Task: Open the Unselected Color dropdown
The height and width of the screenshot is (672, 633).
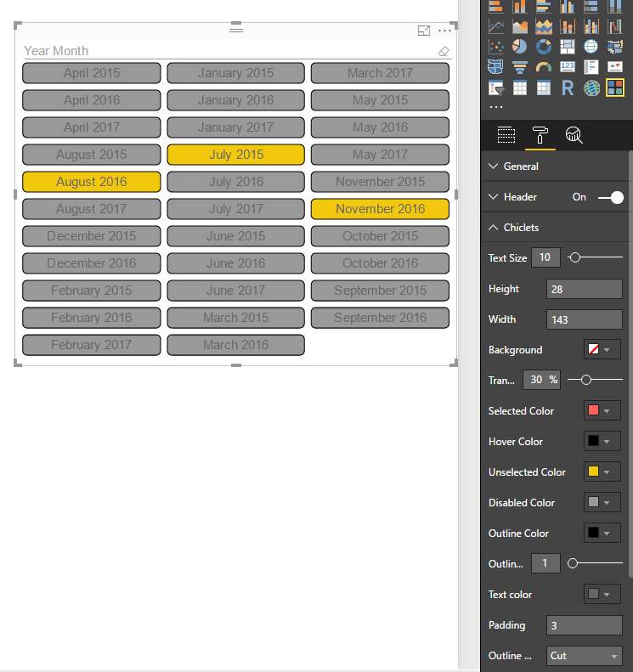Action: [x=602, y=472]
